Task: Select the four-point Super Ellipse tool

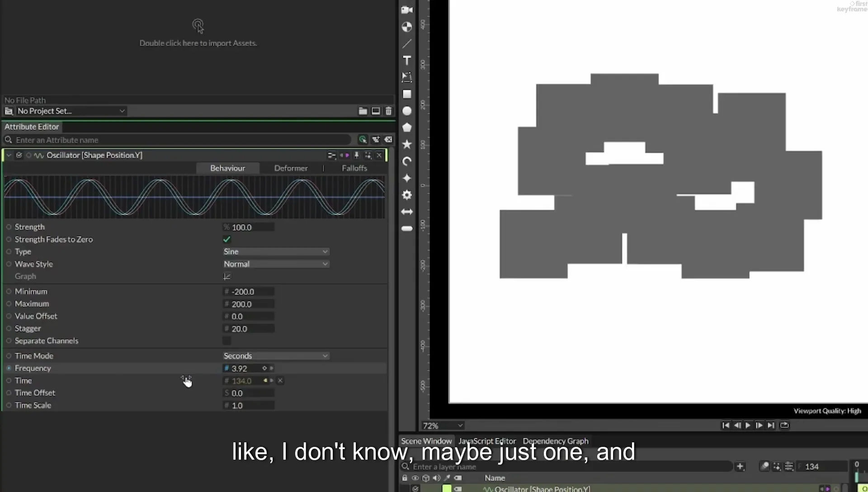Action: 407,178
